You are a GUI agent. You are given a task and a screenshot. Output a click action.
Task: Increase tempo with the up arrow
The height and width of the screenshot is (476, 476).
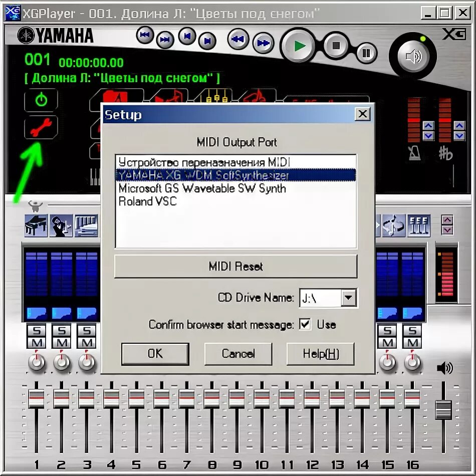428,125
